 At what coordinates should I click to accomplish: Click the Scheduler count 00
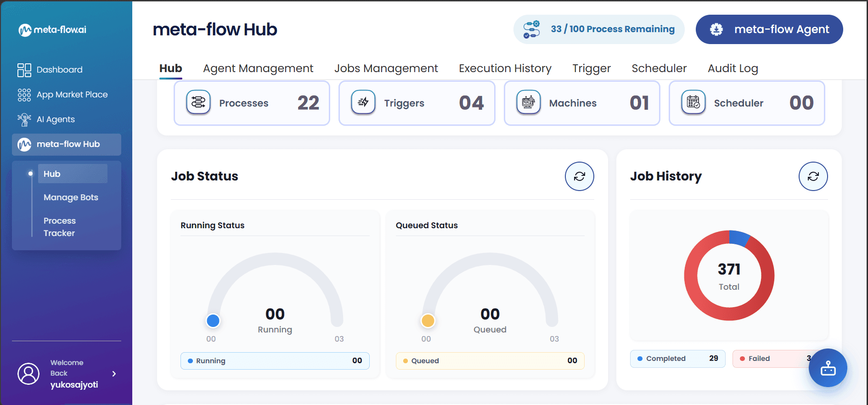801,103
